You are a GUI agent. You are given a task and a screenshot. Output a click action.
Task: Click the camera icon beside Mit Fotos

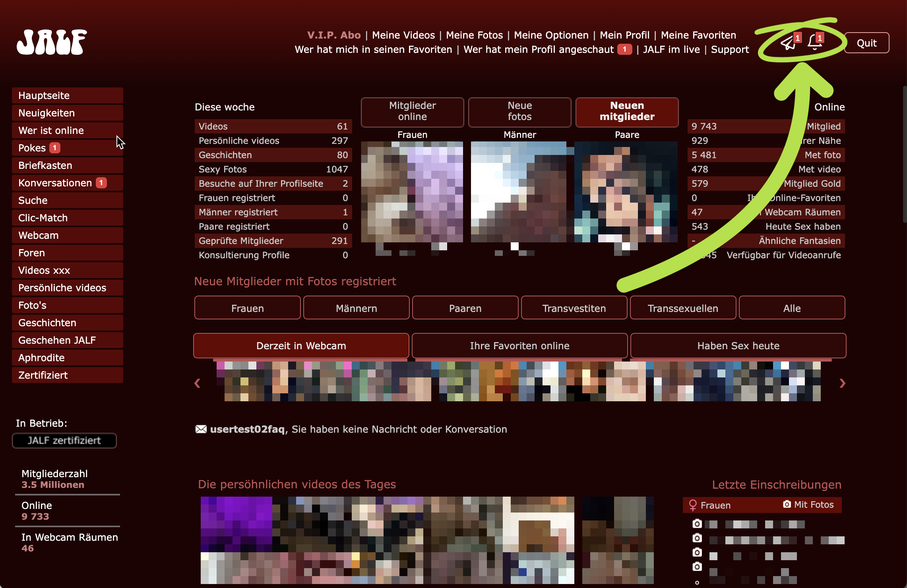(787, 504)
